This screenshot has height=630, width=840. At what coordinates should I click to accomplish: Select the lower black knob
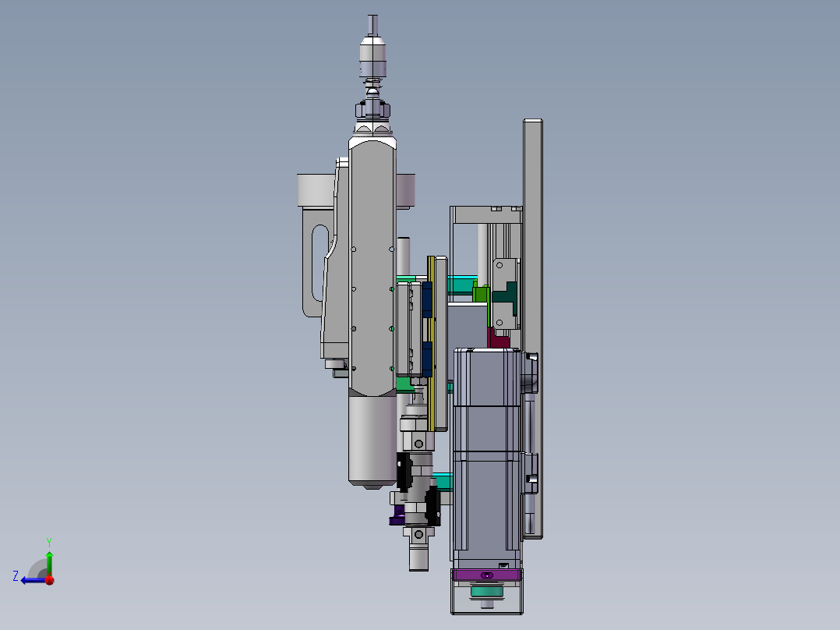coord(433,505)
